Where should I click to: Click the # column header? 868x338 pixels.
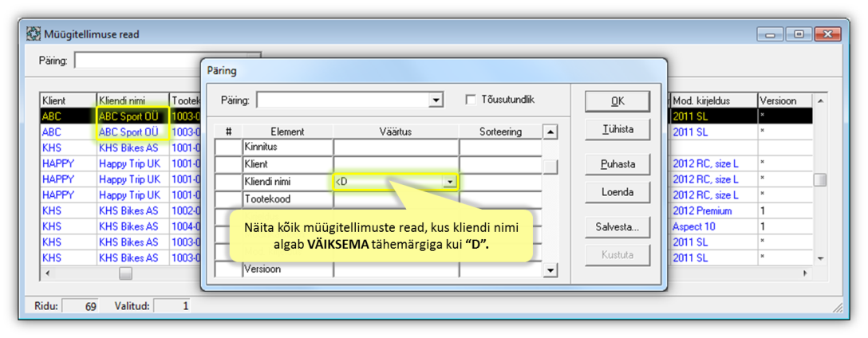point(229,132)
